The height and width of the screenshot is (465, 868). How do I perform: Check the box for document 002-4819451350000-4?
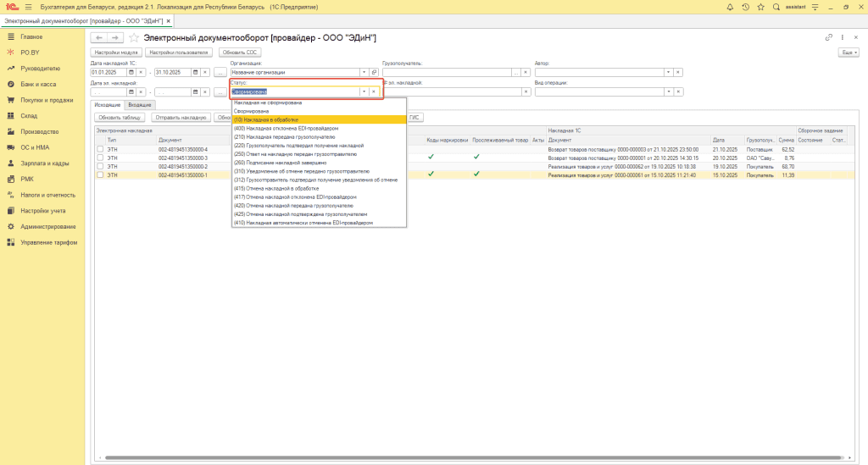click(x=100, y=149)
